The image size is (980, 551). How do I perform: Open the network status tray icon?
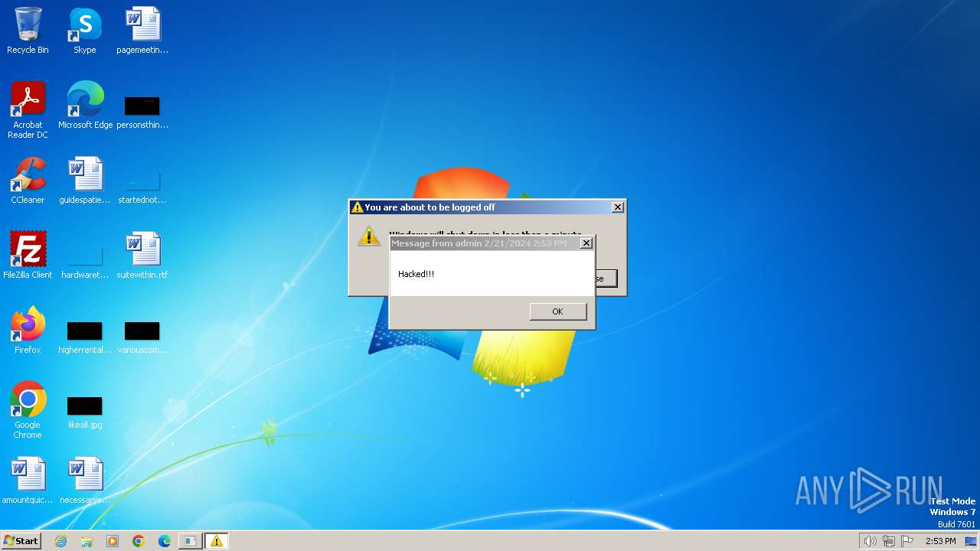coord(889,541)
